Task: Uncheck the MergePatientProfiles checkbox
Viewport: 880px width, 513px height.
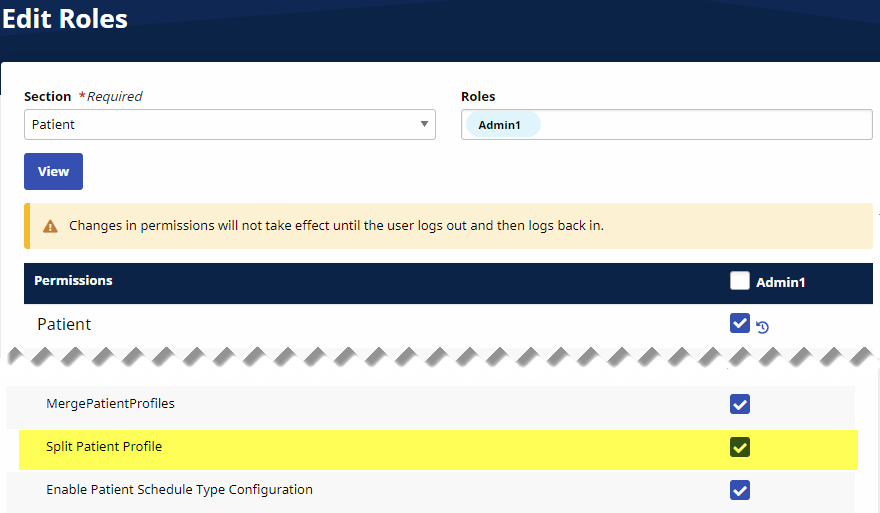Action: [740, 404]
